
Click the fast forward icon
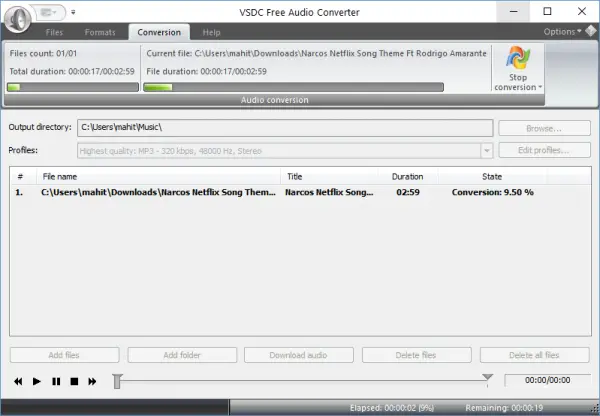92,382
